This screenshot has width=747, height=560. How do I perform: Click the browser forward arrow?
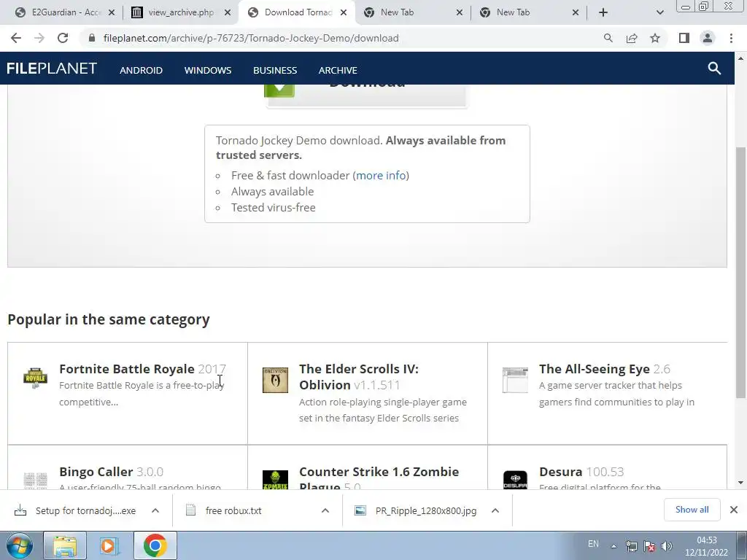pos(39,38)
